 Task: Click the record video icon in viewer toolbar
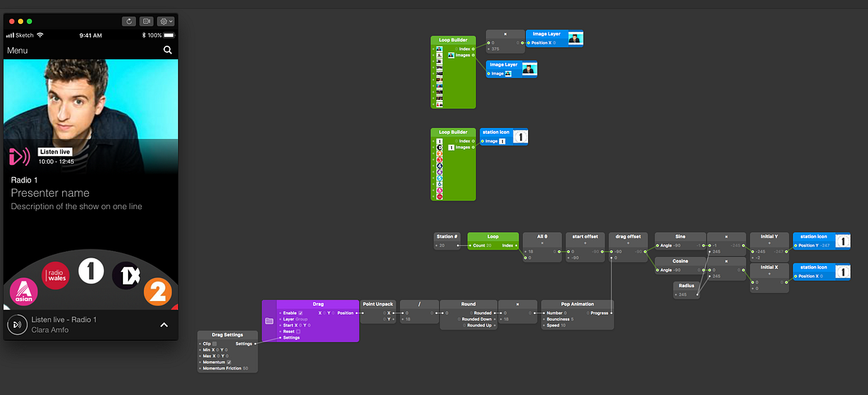[148, 22]
